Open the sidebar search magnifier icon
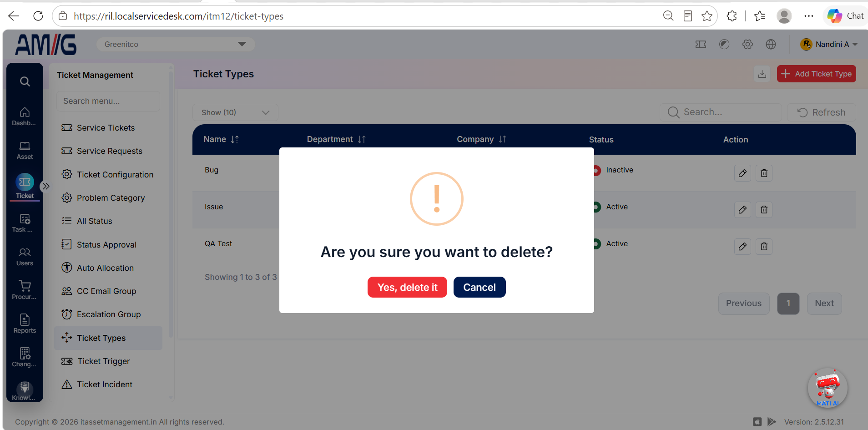The image size is (868, 430). pos(25,81)
